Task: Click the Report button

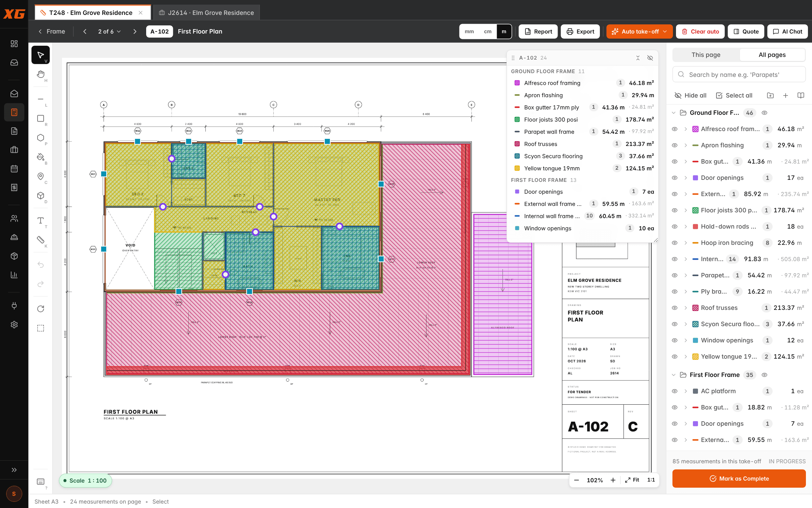Action: pyautogui.click(x=538, y=31)
